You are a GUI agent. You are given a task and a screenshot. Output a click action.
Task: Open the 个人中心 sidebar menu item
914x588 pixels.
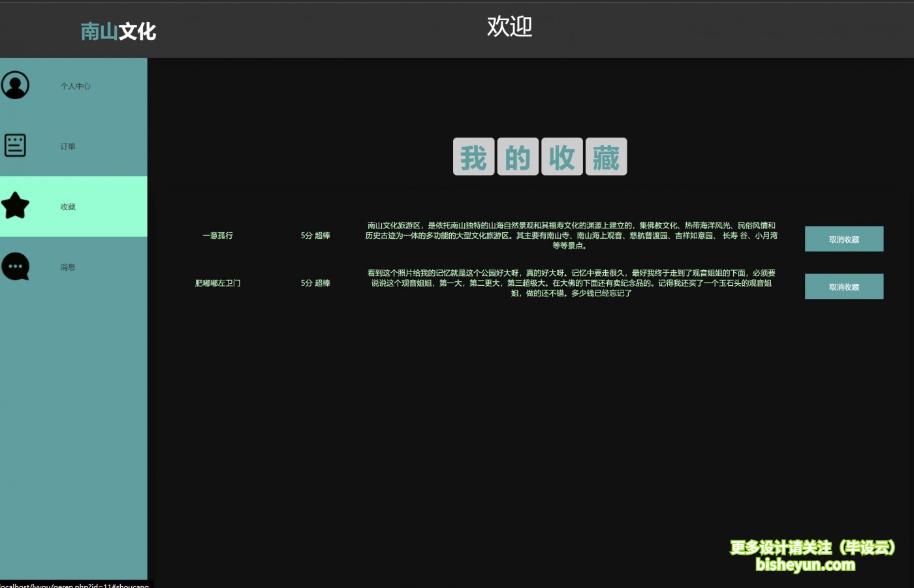[x=75, y=86]
